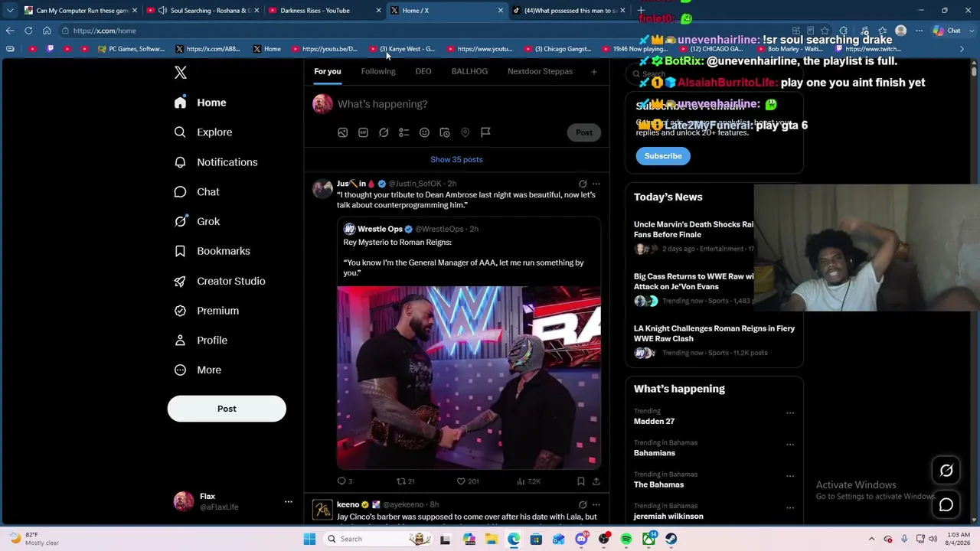Open more options for the Justin_SofOK post
This screenshot has height=551, width=980.
coord(596,184)
